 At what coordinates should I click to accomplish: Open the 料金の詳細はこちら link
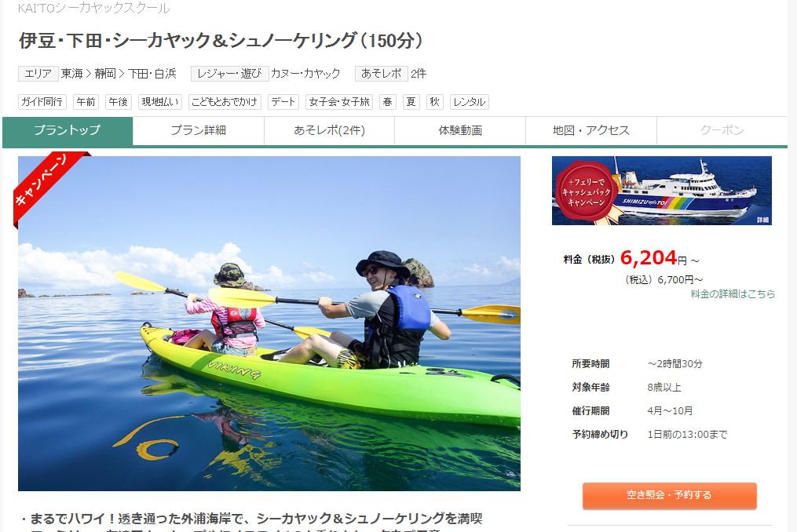(733, 293)
